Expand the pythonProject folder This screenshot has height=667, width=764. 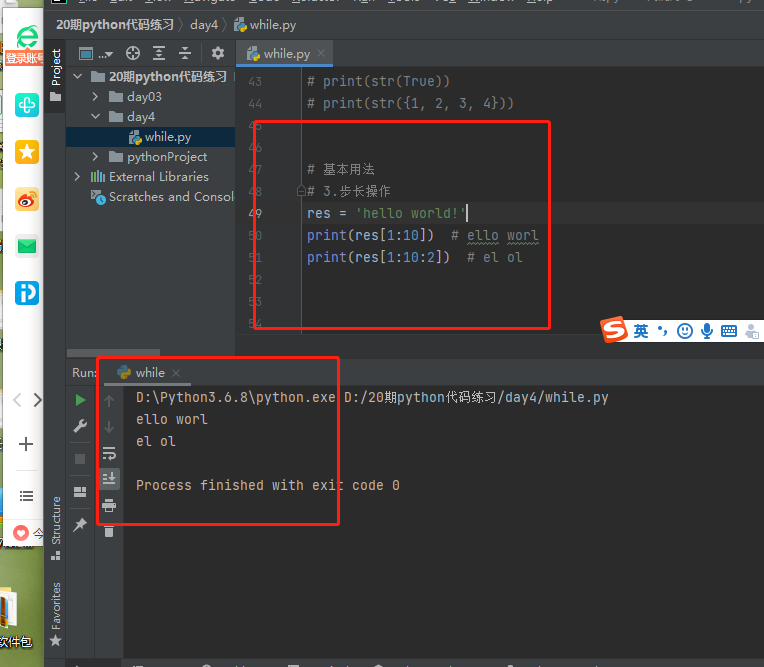(96, 156)
